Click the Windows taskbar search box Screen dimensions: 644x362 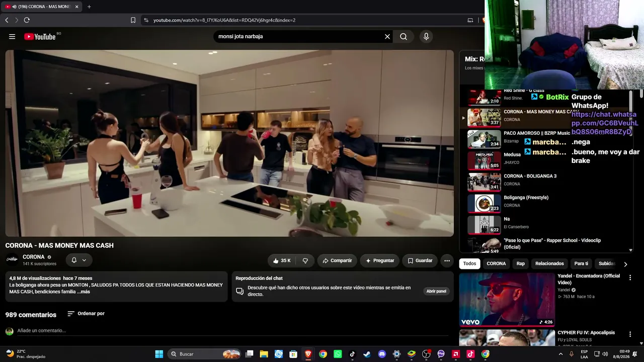205,354
